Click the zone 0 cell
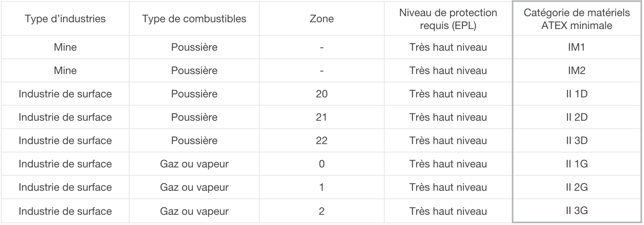 click(322, 164)
